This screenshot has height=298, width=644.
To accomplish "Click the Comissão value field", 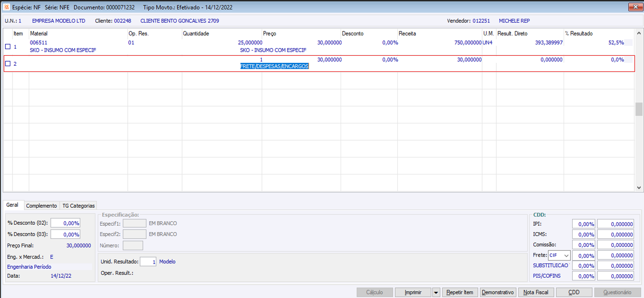I will pyautogui.click(x=615, y=245).
